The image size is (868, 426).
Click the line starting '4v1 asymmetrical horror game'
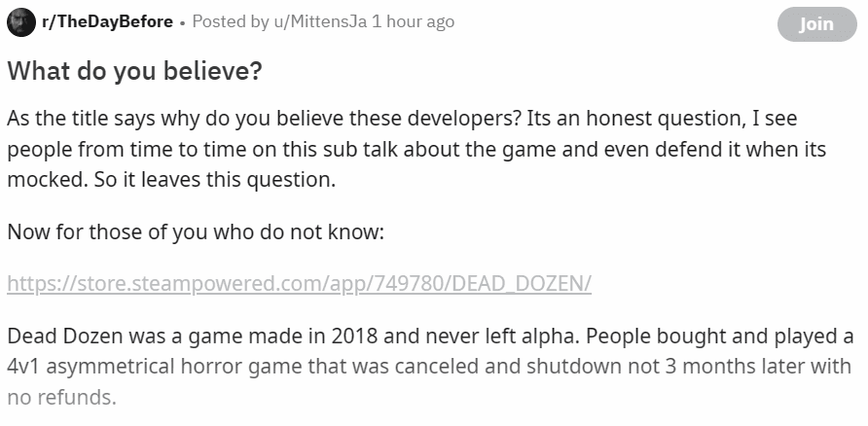pos(428,367)
